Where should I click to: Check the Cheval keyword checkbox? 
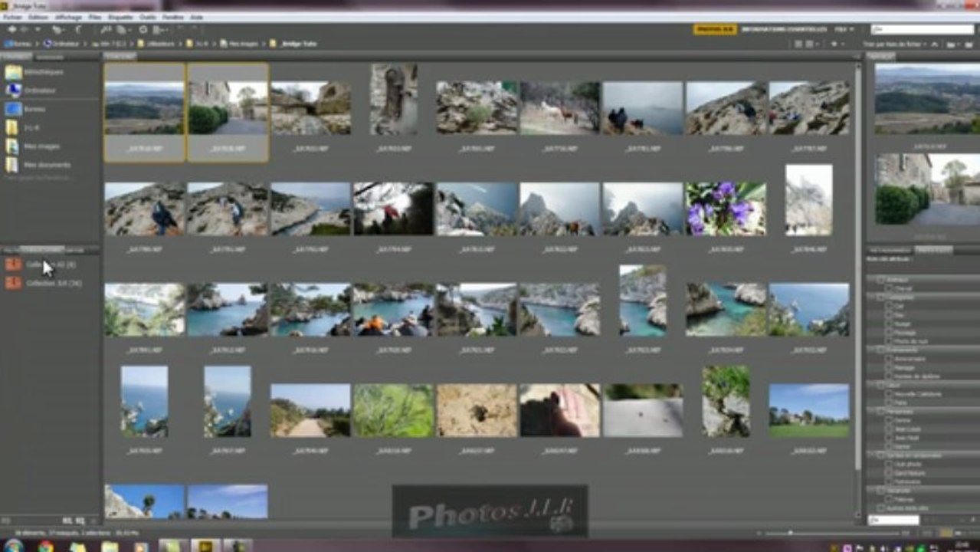pyautogui.click(x=889, y=289)
